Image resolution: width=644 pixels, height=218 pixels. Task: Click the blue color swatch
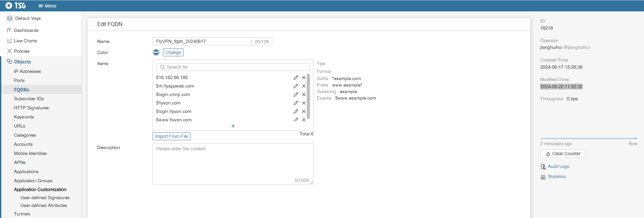(x=156, y=52)
